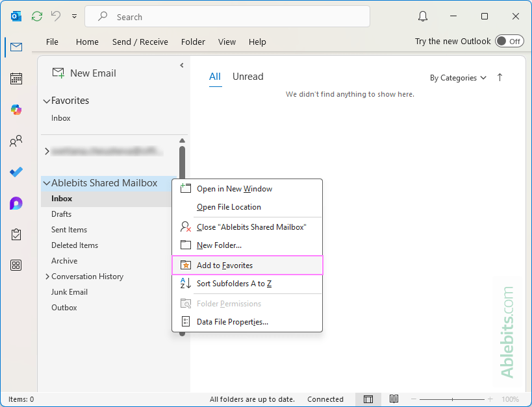Choose Sort Subfolders A to Z
This screenshot has width=532, height=407.
tap(247, 284)
